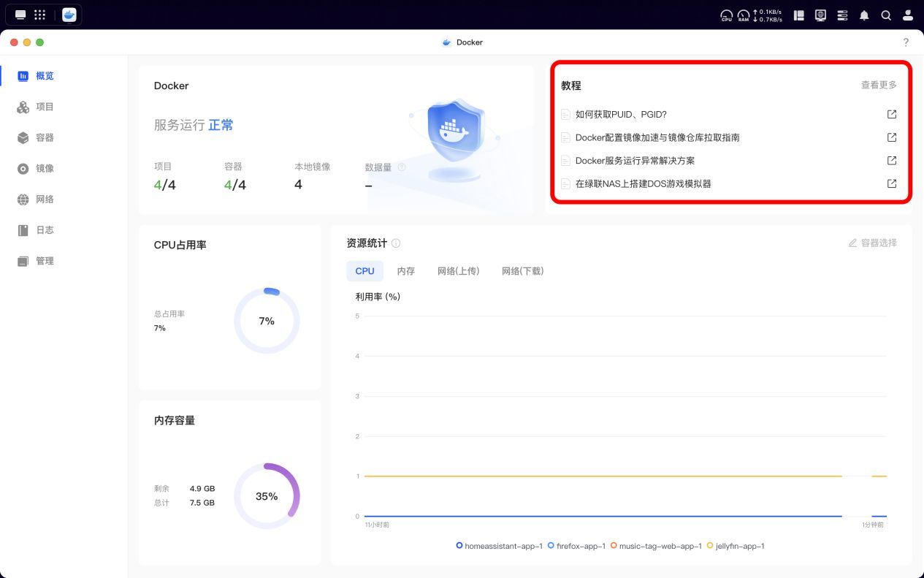Click the storage/server icon in top bar
This screenshot has width=924, height=578.
842,15
